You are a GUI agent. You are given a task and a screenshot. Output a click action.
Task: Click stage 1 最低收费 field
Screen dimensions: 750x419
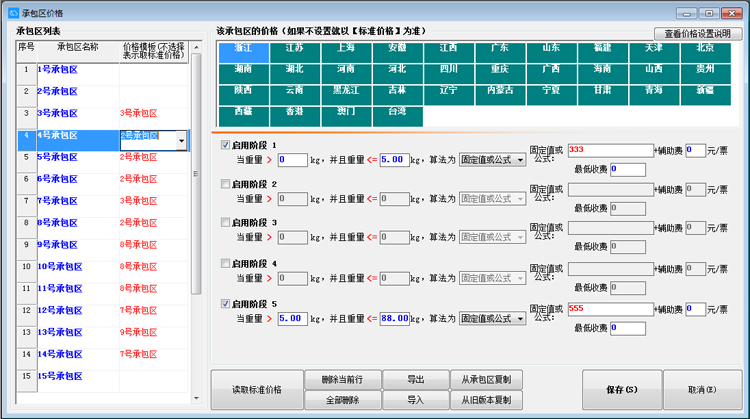(628, 169)
